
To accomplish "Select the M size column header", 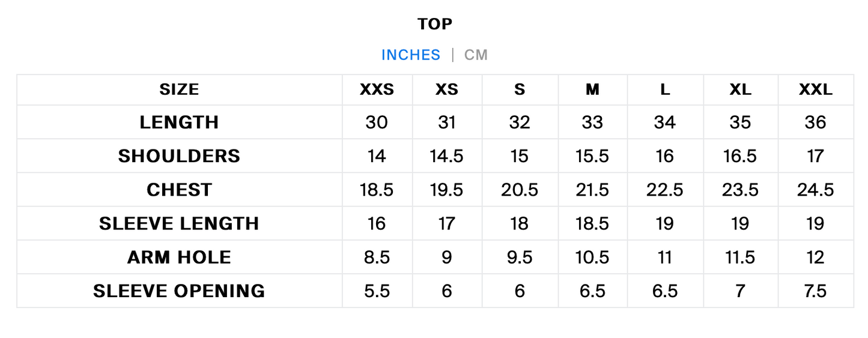I will (x=592, y=89).
